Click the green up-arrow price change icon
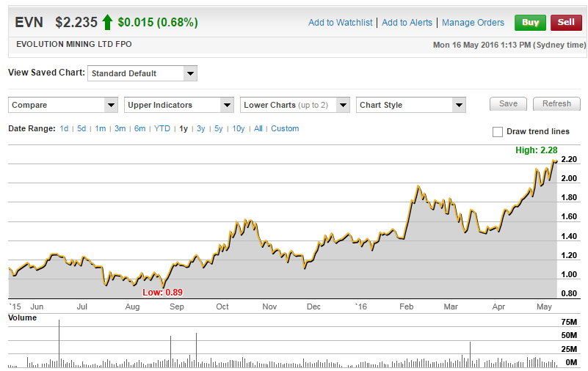Screen dimensions: 588x371 pyautogui.click(x=107, y=23)
